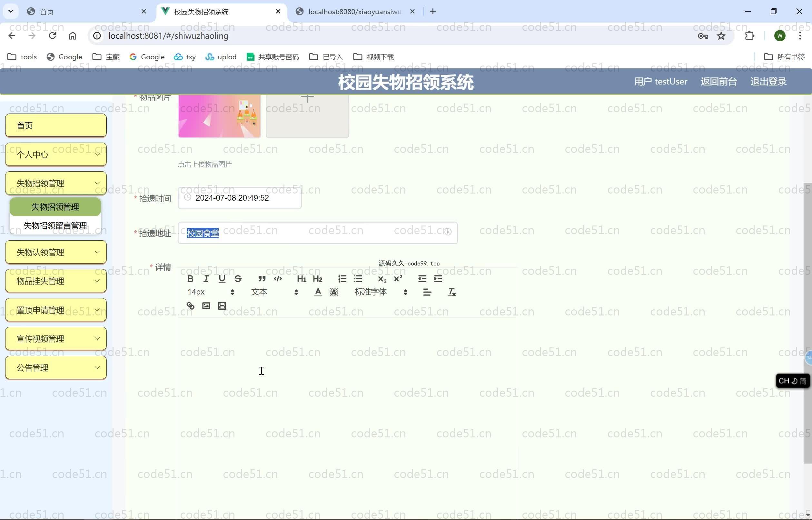Open the 共享账号密码 bookmark
The width and height of the screenshot is (812, 520).
(x=273, y=57)
